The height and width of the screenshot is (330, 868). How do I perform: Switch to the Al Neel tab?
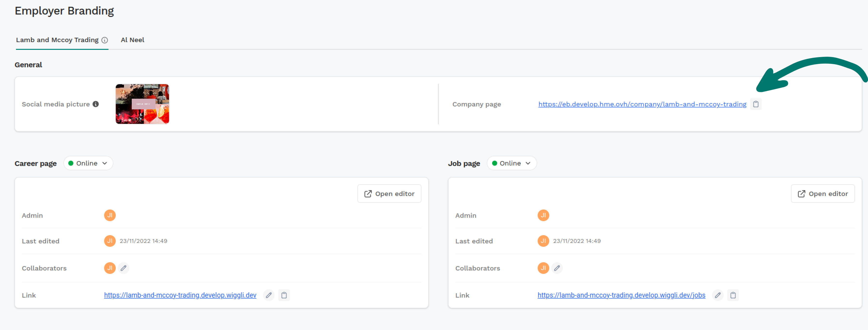(x=132, y=40)
